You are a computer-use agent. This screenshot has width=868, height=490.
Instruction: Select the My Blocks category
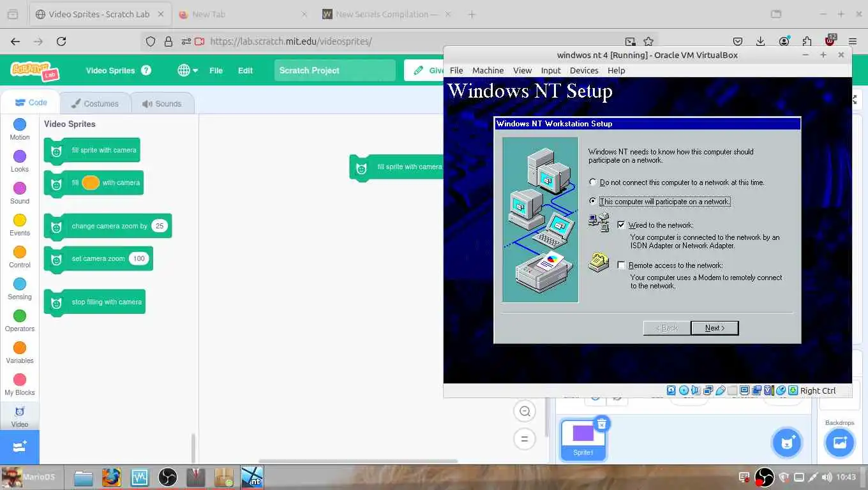[x=20, y=385]
